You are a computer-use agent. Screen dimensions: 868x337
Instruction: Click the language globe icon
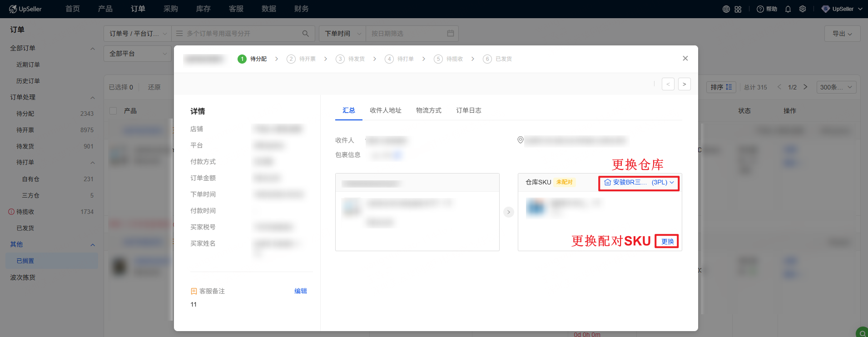[x=726, y=9]
